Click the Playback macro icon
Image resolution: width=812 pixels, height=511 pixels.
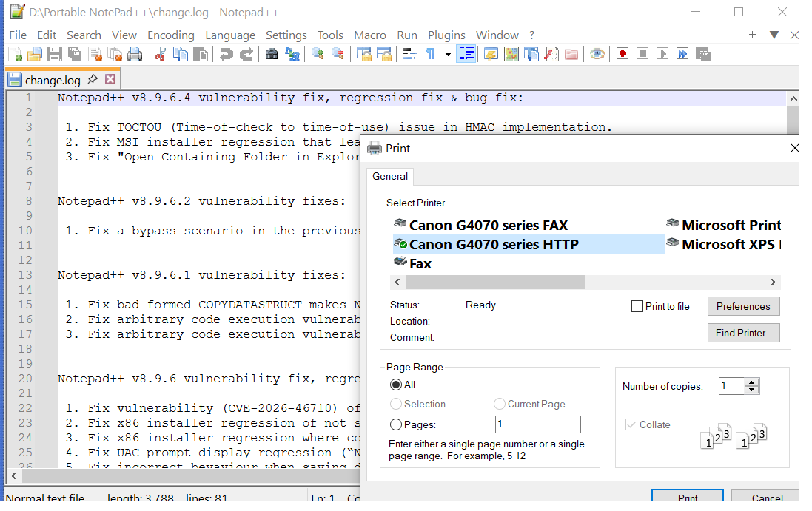(662, 54)
